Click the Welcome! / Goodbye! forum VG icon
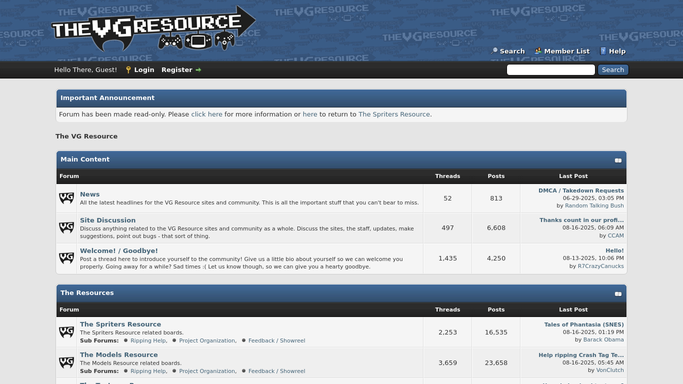 coord(67,258)
